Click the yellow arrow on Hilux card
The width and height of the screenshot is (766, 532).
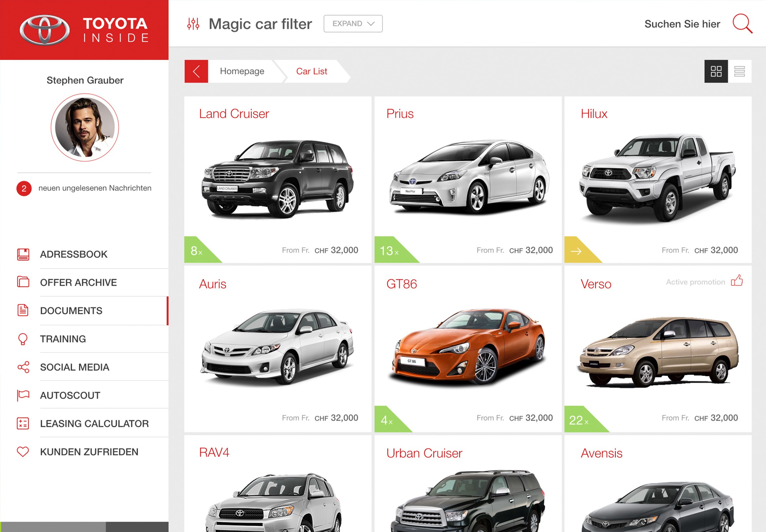pos(576,251)
